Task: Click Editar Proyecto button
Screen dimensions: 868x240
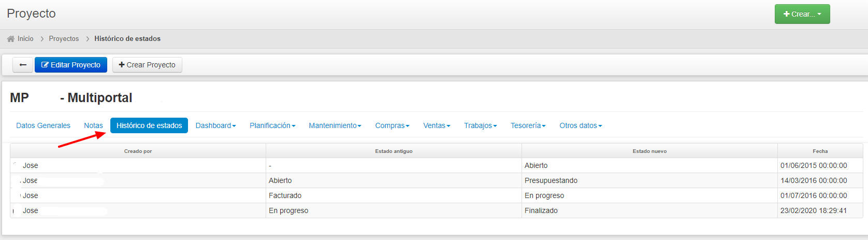Action: (71, 65)
